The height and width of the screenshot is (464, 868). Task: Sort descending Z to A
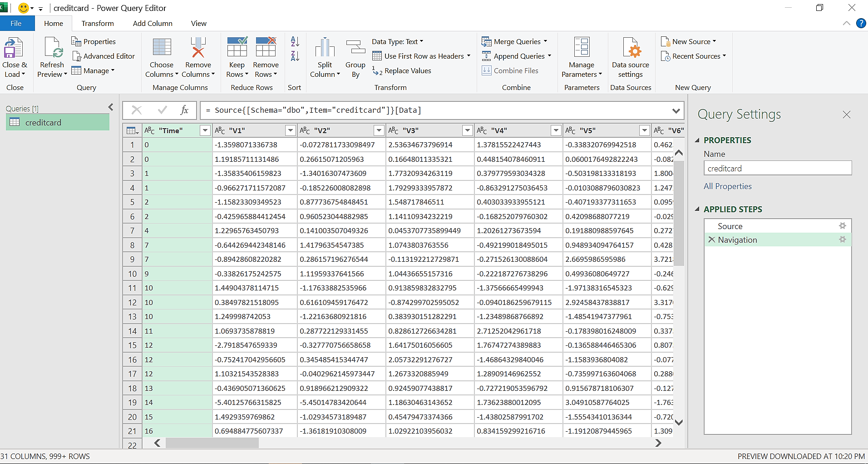[x=295, y=56]
